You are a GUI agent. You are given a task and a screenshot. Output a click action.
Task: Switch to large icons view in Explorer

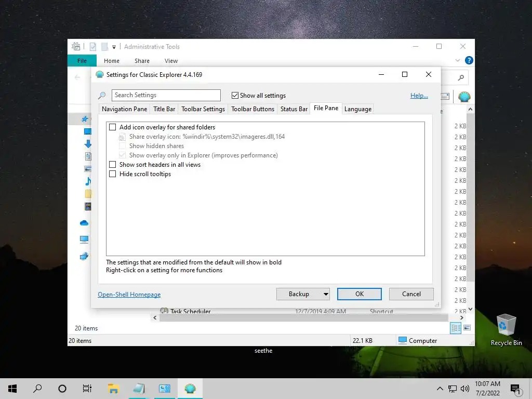tap(467, 328)
